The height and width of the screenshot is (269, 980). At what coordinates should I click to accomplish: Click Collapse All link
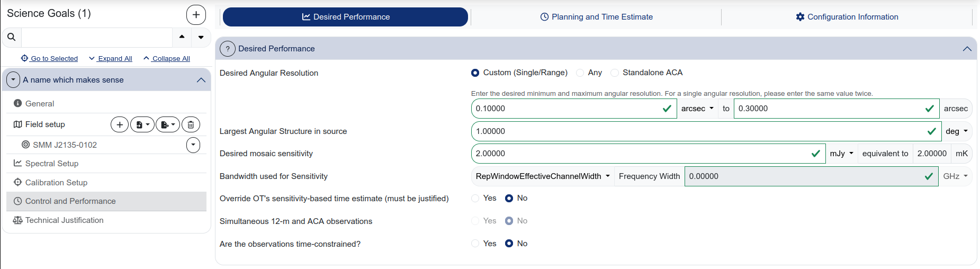coord(167,59)
